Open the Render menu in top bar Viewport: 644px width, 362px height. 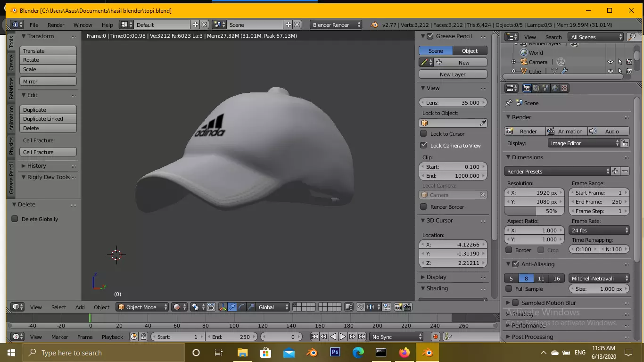coord(56,25)
